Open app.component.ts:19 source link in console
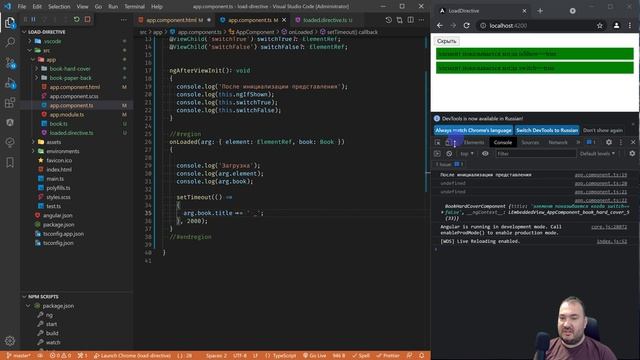This screenshot has height=360, width=640. point(600,175)
